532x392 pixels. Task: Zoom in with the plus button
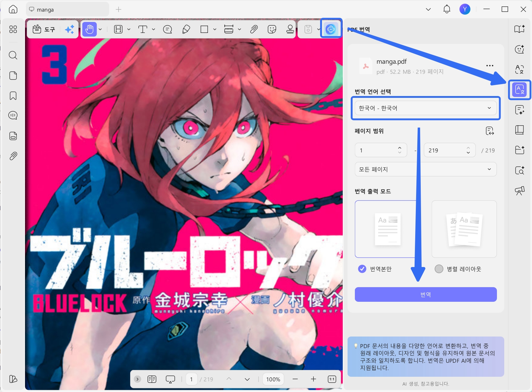pyautogui.click(x=313, y=379)
